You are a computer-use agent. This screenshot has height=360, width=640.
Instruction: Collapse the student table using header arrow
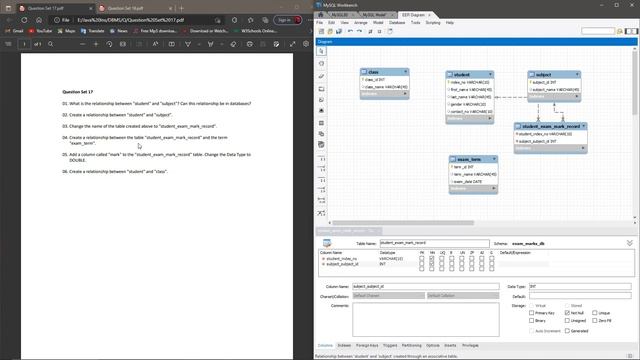click(491, 74)
